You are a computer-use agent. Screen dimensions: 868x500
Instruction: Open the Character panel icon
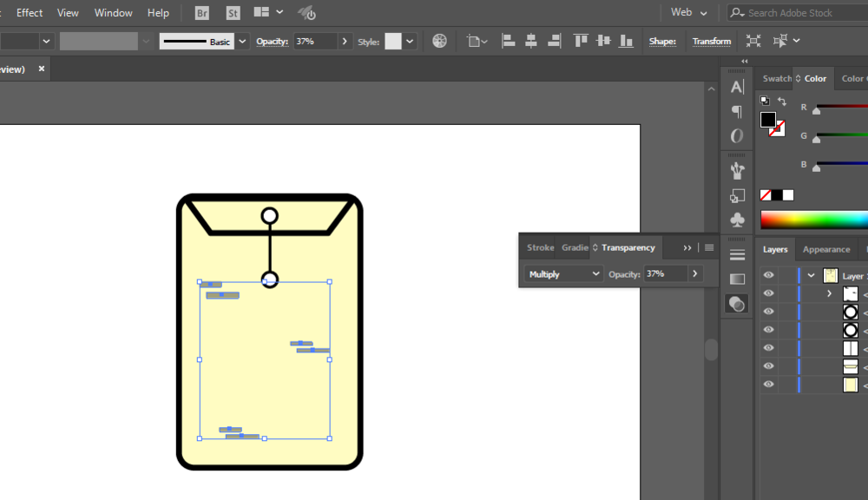[737, 87]
